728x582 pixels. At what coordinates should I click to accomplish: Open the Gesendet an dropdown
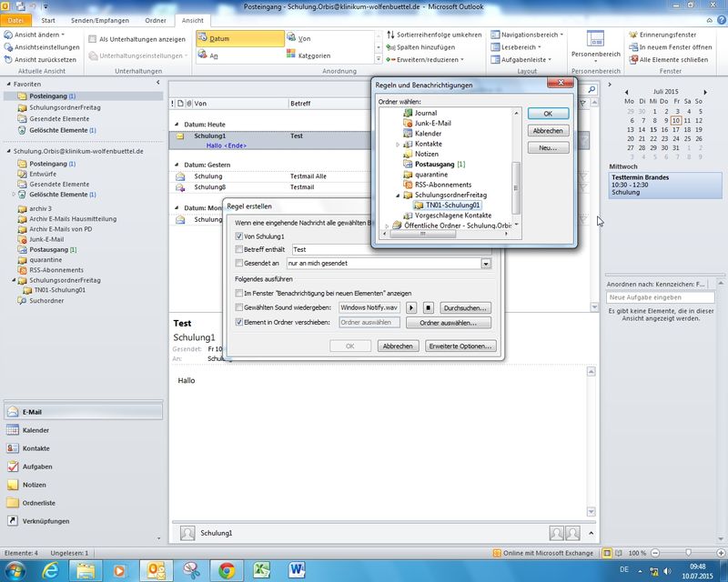pyautogui.click(x=486, y=263)
